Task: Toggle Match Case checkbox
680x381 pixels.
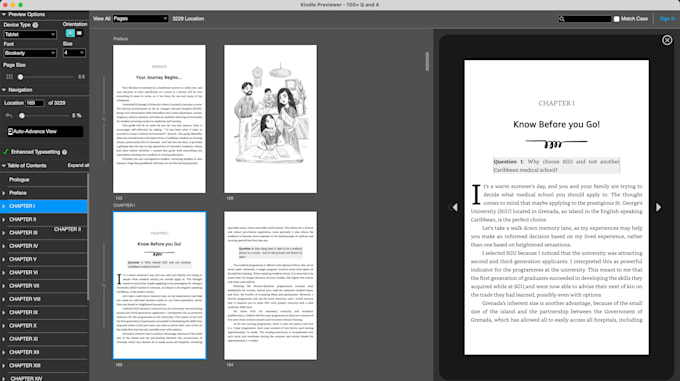Action: coord(616,19)
